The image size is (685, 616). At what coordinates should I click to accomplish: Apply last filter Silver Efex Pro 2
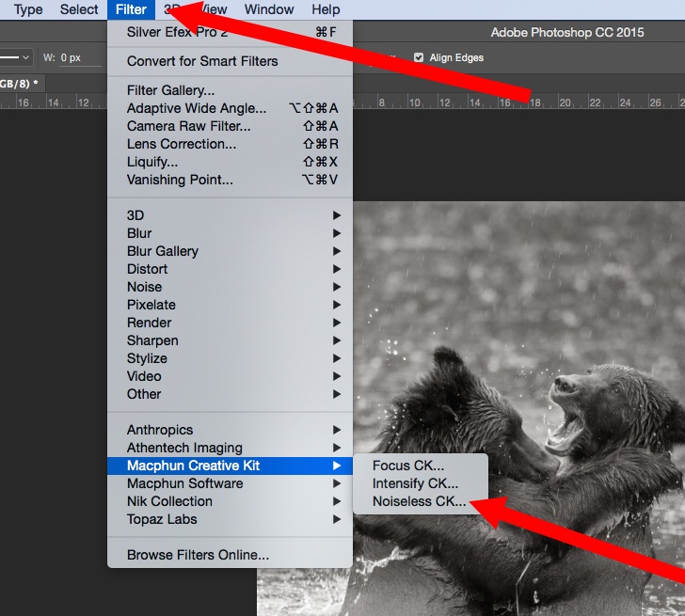tap(179, 33)
